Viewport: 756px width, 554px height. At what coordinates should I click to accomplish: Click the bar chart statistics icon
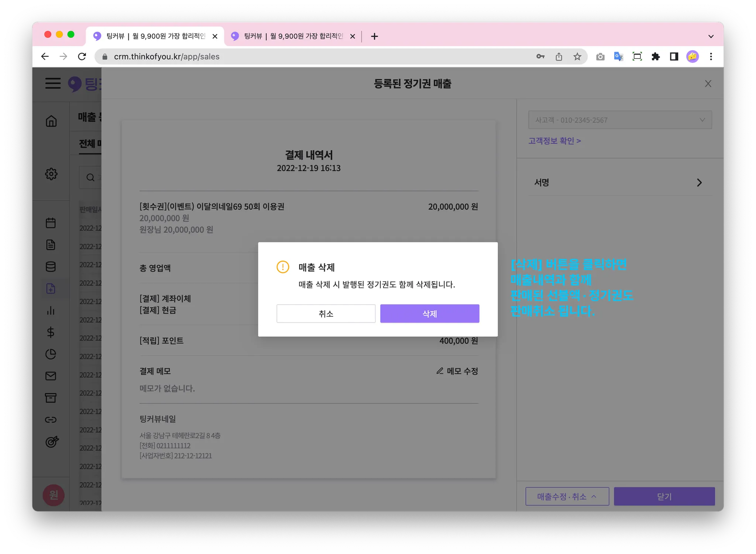(51, 311)
